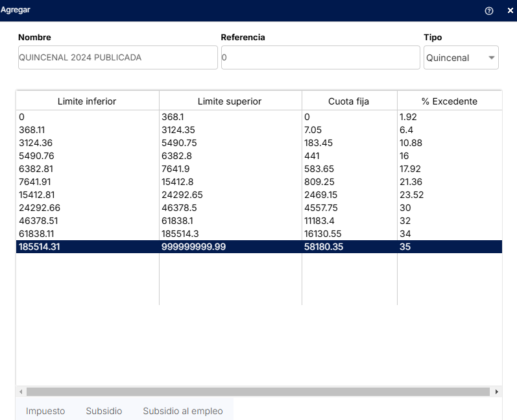Click the Nombre input field

point(117,57)
